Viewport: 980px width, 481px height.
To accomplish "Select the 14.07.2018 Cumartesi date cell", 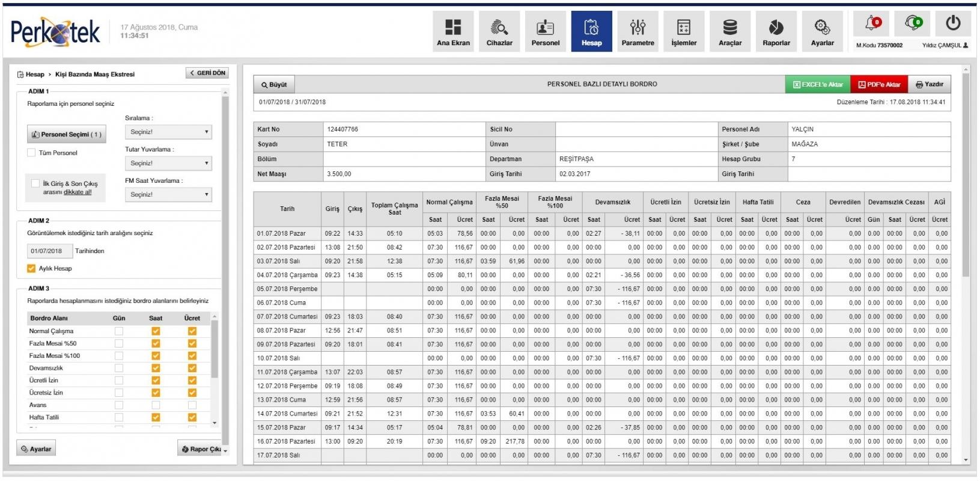I will [287, 414].
